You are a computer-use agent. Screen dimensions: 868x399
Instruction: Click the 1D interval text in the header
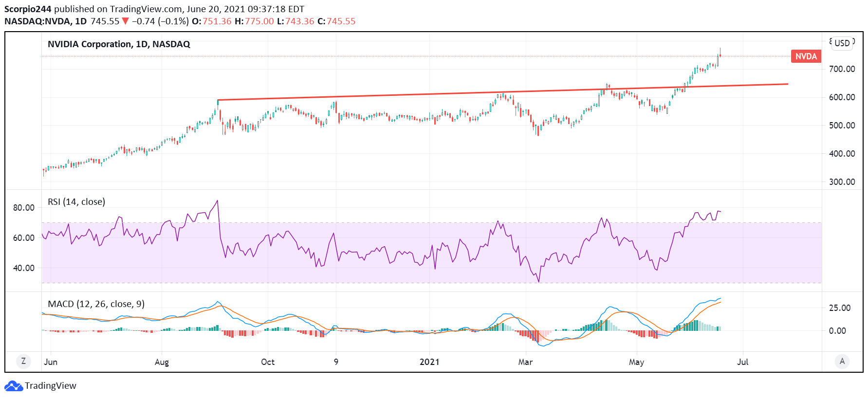click(81, 21)
